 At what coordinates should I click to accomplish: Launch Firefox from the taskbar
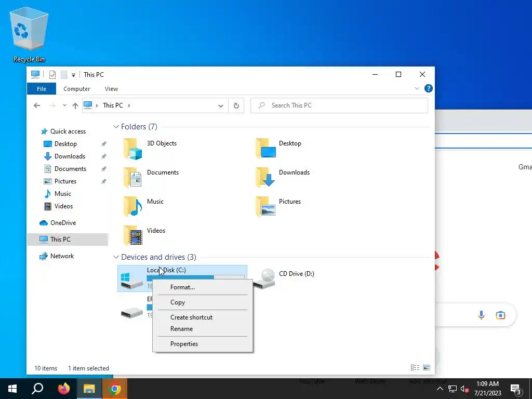point(63,389)
